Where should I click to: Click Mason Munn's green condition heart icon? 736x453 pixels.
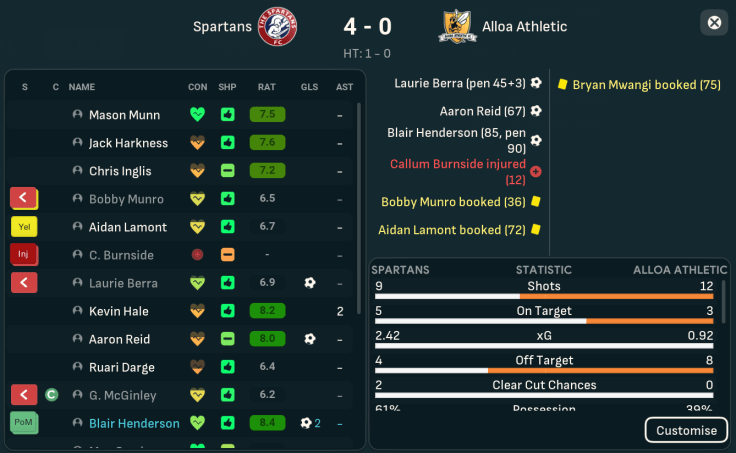point(197,115)
